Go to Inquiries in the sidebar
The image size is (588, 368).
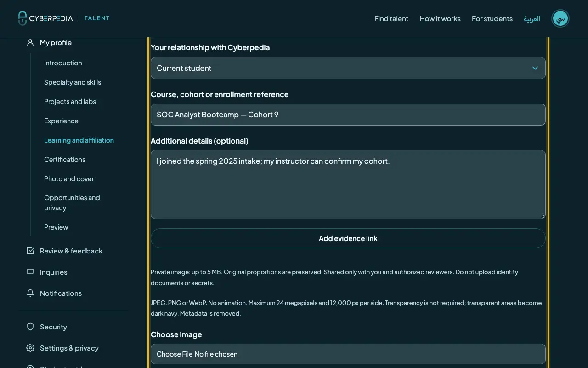point(54,272)
